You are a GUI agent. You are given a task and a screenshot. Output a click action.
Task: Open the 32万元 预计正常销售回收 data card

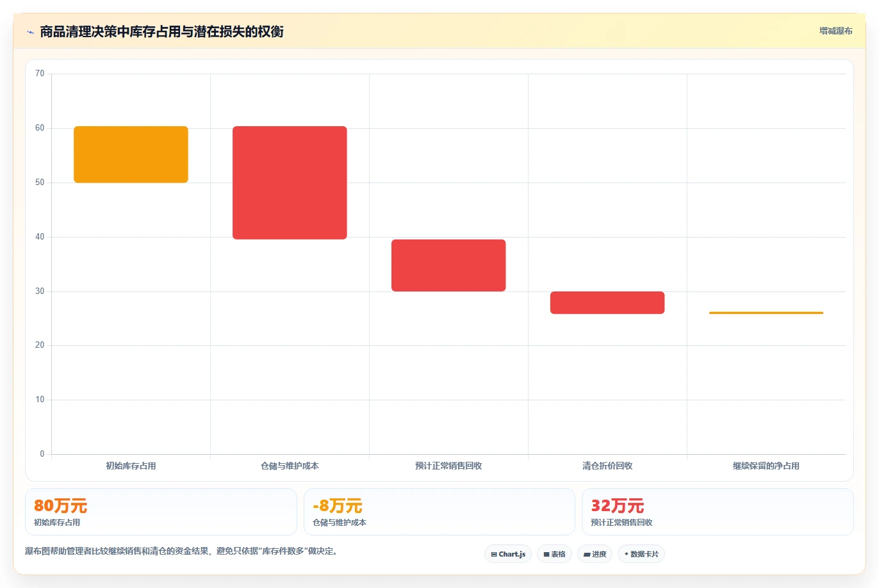pyautogui.click(x=718, y=512)
